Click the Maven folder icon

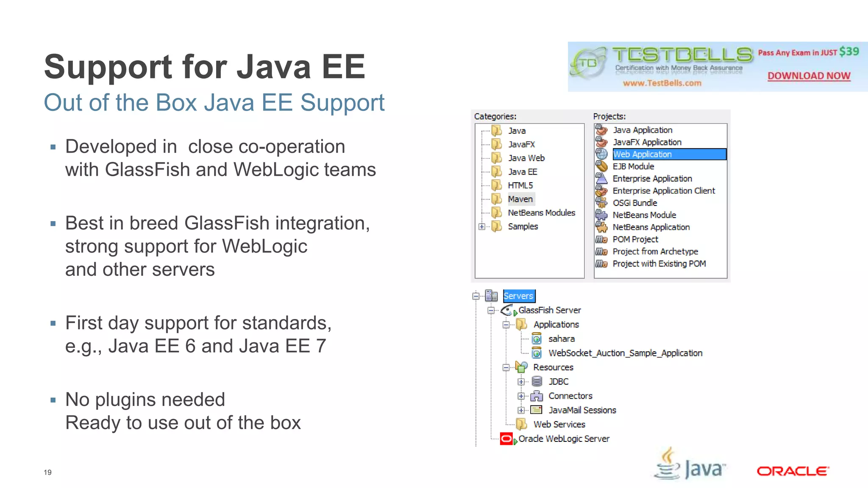click(x=496, y=199)
